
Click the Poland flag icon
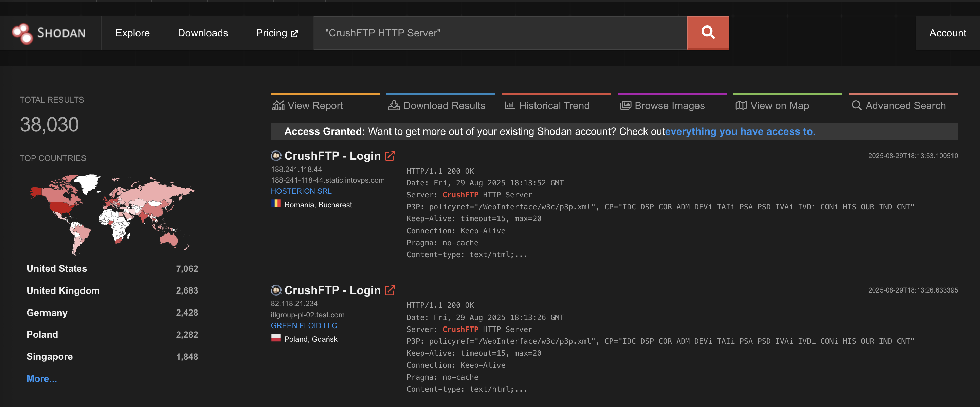pos(276,339)
